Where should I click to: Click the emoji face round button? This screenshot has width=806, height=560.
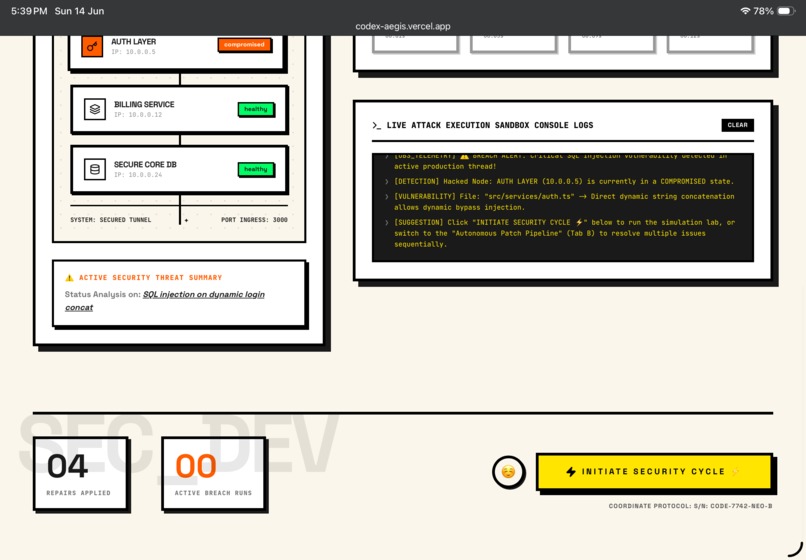click(508, 472)
